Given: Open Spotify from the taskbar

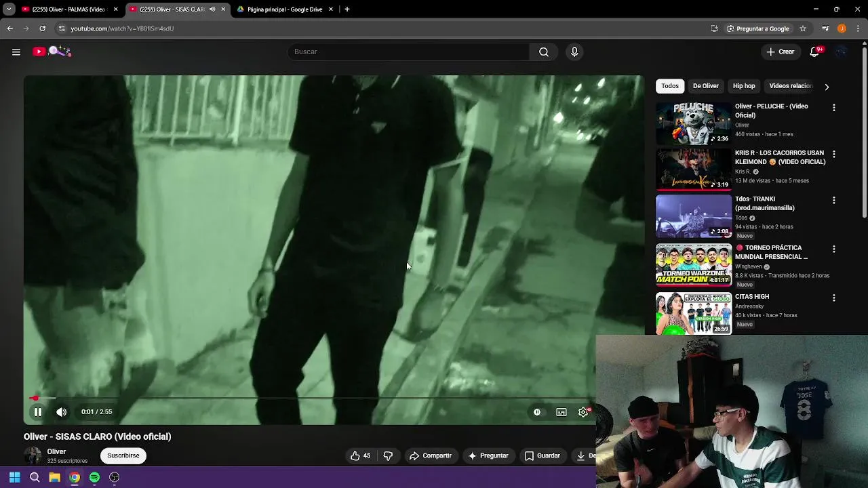Looking at the screenshot, I should point(94,477).
